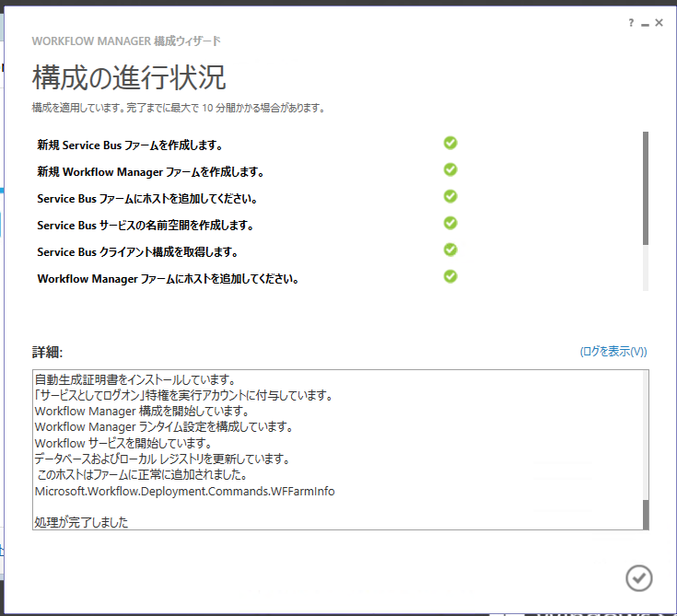Click green check for Service Bus ファームにホストを追加

pyautogui.click(x=450, y=196)
